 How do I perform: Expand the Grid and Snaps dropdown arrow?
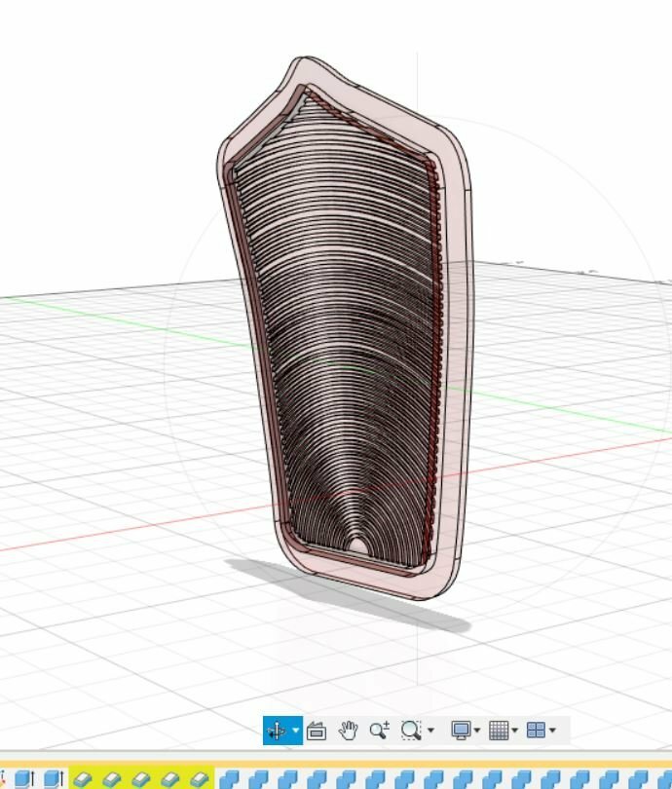[x=515, y=731]
